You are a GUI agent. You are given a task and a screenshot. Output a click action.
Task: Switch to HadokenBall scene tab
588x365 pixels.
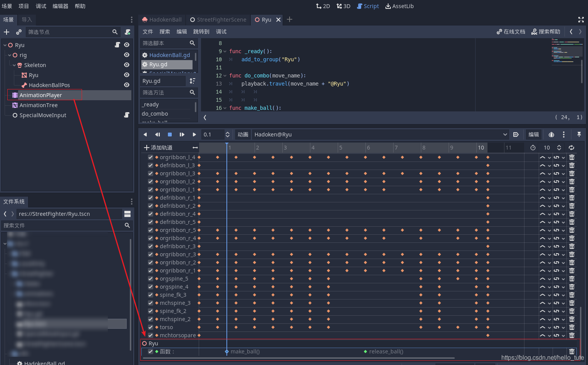point(162,20)
